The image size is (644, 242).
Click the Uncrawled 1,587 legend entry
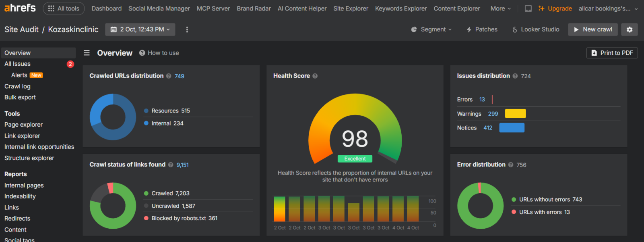pos(169,206)
